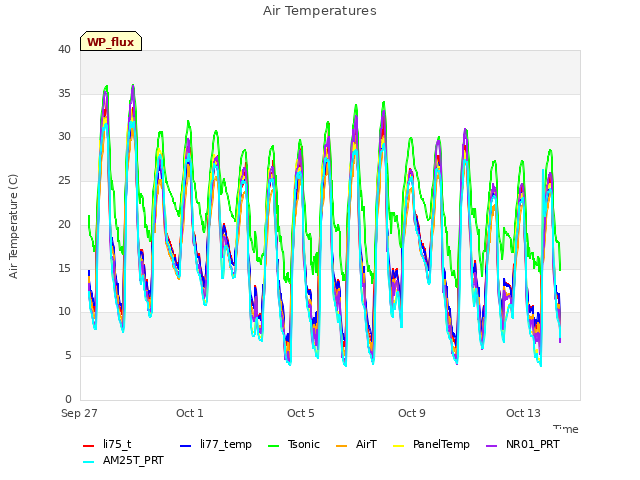Click the Oct 5 x-axis tick label
This screenshot has height=480, width=640.
click(x=301, y=413)
